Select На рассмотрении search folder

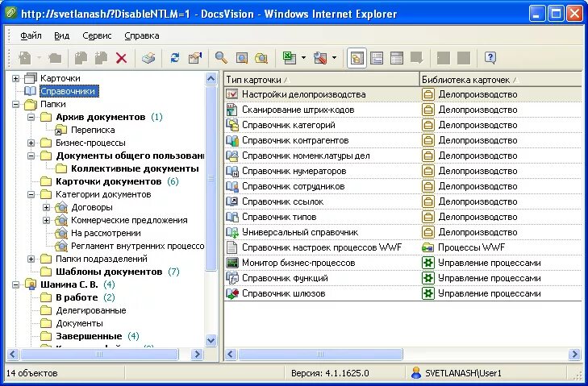pos(106,233)
